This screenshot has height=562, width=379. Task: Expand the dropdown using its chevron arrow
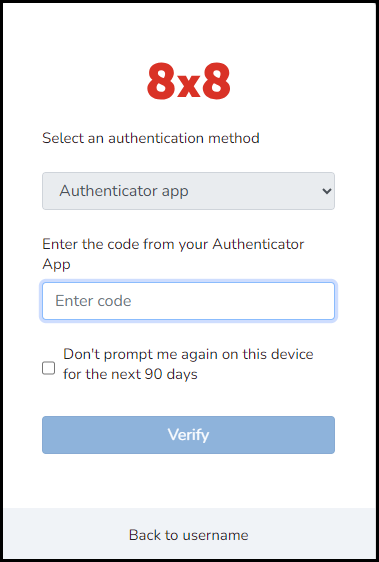click(327, 191)
